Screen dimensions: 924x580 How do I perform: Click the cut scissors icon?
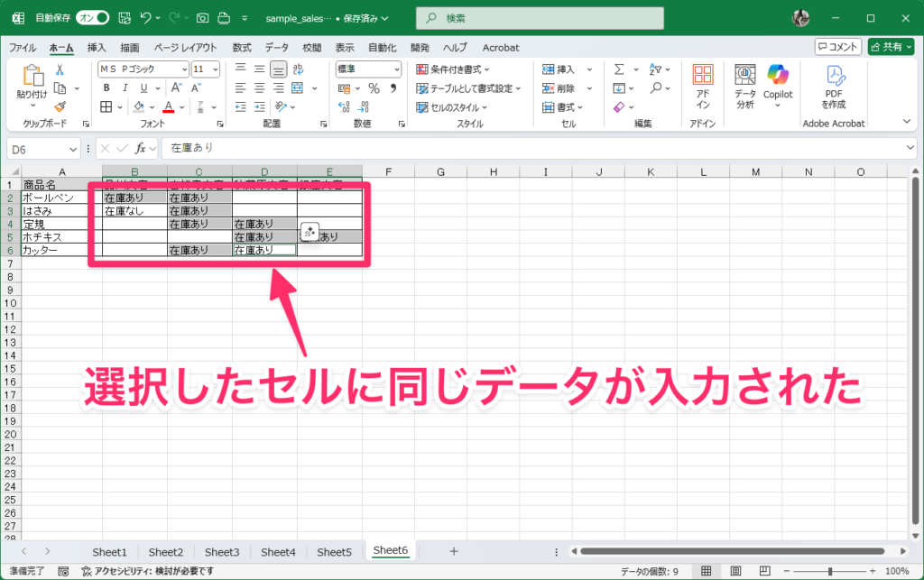[60, 69]
